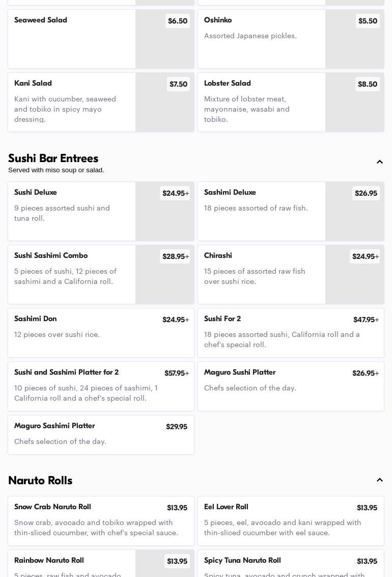
Task: Select Sushi Sashimi Combo item
Action: (71, 274)
